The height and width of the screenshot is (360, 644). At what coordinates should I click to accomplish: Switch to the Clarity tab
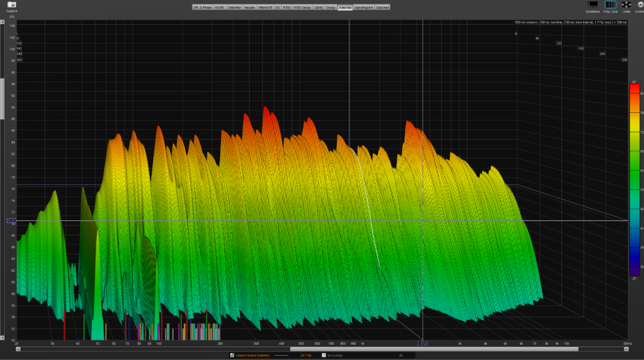(319, 8)
